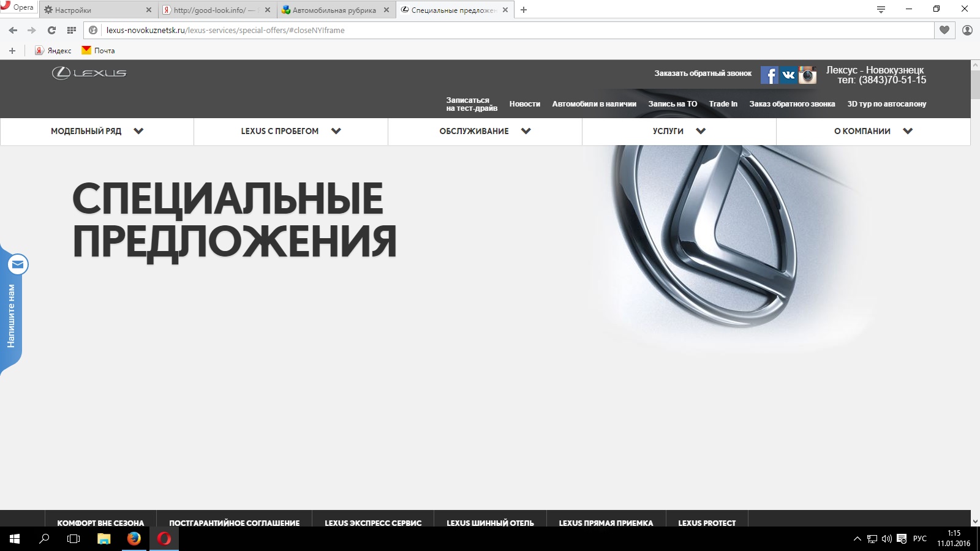Open the Яндекс bookmark

(x=53, y=51)
